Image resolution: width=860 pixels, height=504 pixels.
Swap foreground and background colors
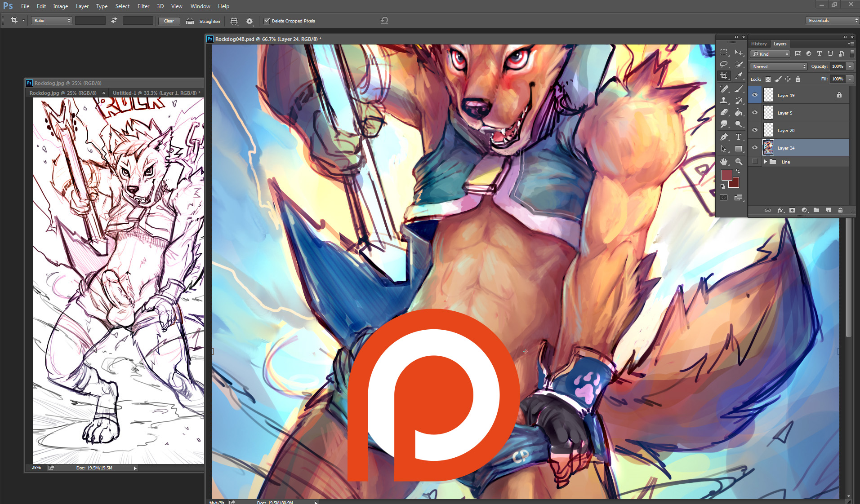[x=738, y=171]
